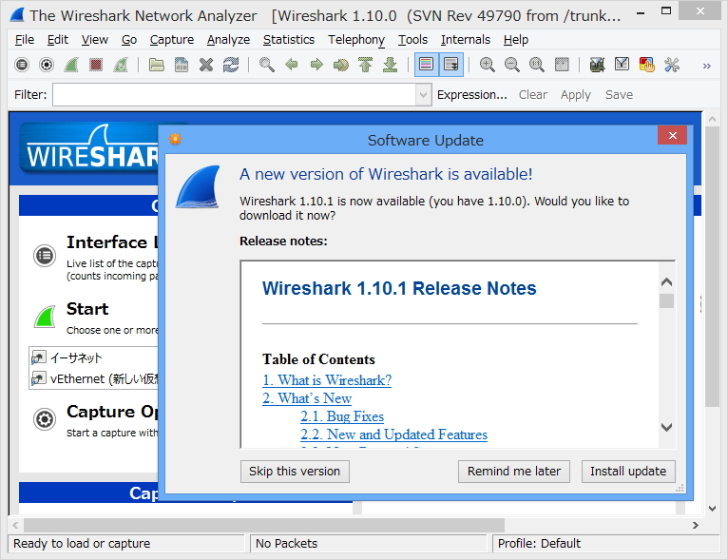Jump to the last packet icon
This screenshot has width=728, height=560.
(x=391, y=65)
